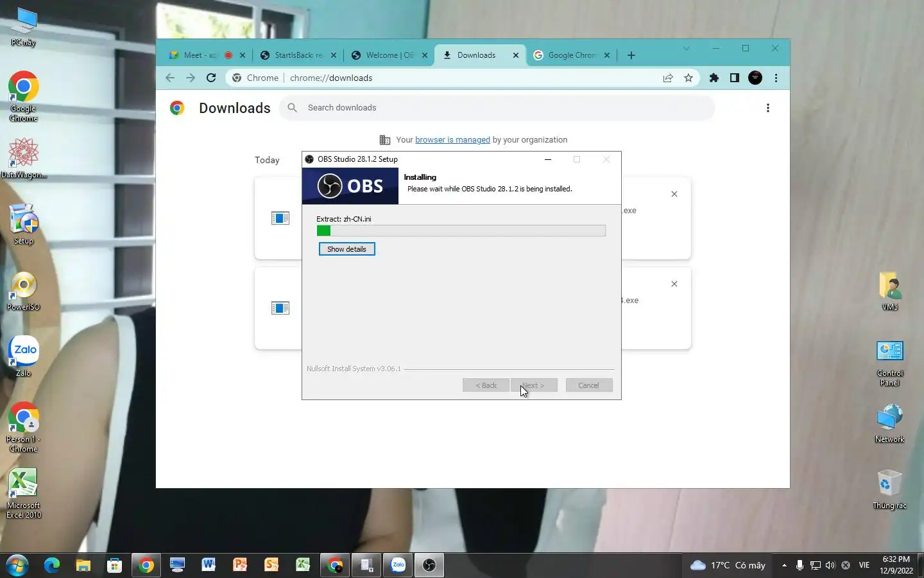Open PowerPoint from taskbar
924x578 pixels.
pyautogui.click(x=240, y=565)
